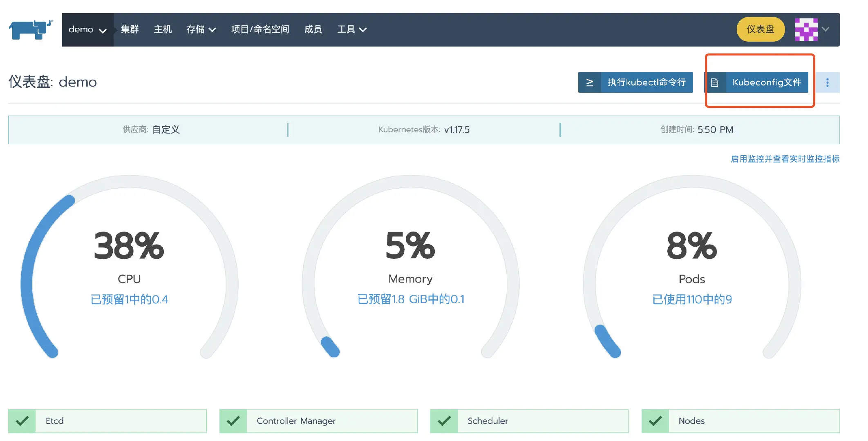
Task: Open the 主机 hosts menu item
Action: pyautogui.click(x=163, y=29)
